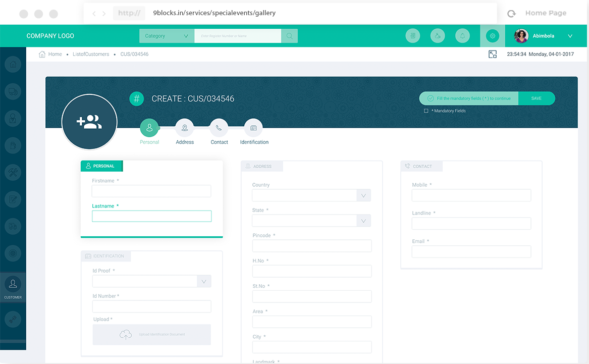The width and height of the screenshot is (589, 364).
Task: Click the Upload Identification Document area
Action: (x=152, y=335)
